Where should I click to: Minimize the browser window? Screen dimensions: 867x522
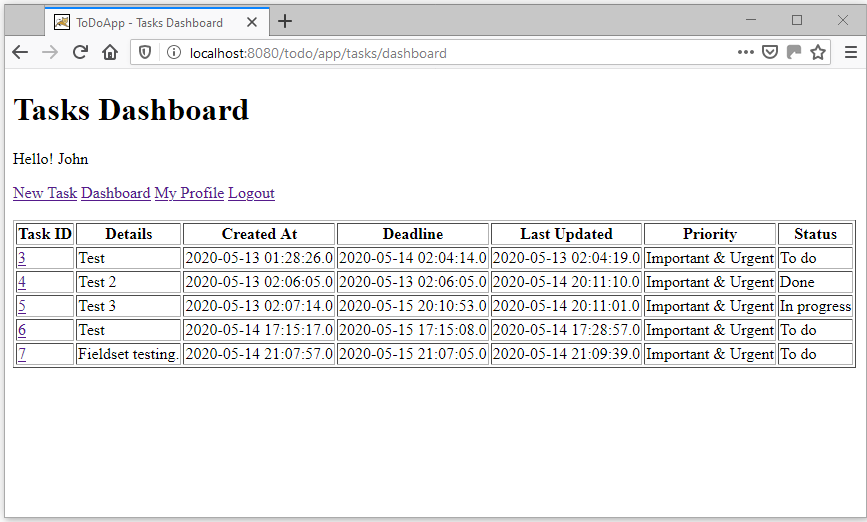coord(751,20)
